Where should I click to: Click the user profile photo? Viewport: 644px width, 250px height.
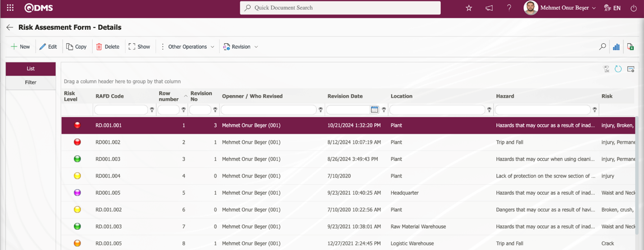coord(531,8)
